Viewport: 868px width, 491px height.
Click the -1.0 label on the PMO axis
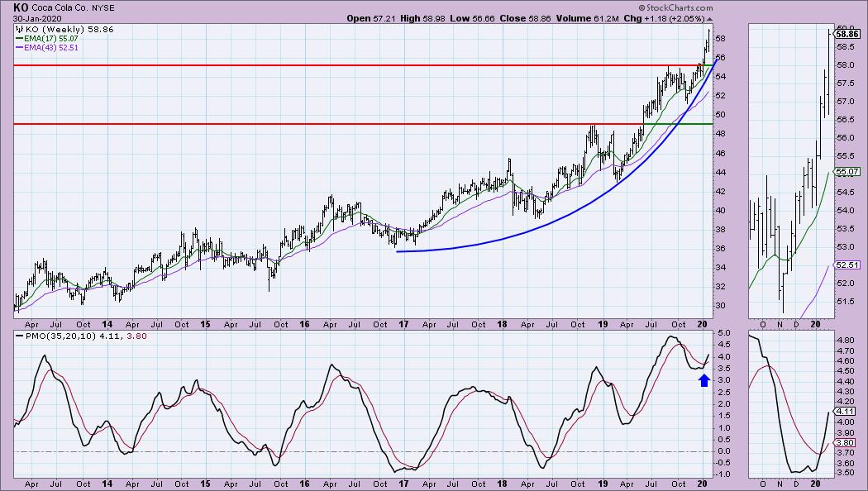click(723, 474)
